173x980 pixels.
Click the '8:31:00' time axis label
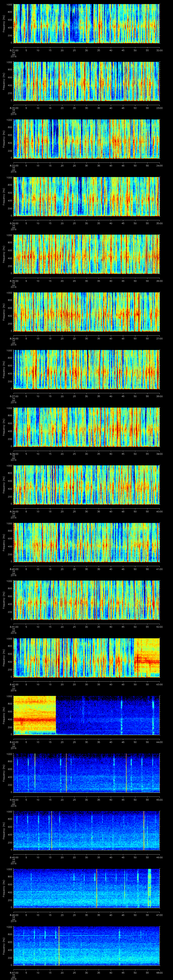[14, 50]
